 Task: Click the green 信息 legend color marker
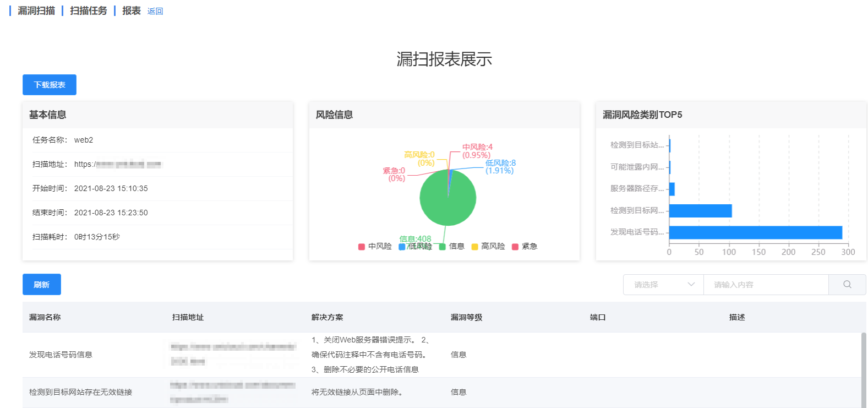pyautogui.click(x=442, y=247)
